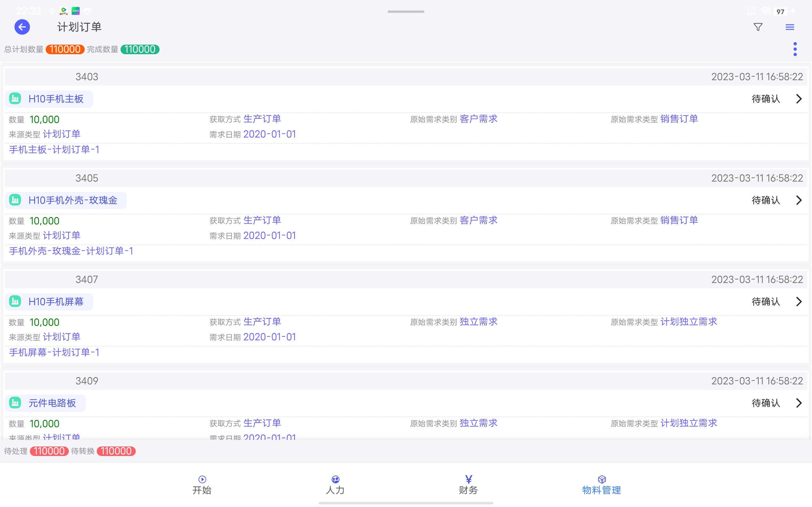Switch to the 开始 tab
812x507 pixels.
pyautogui.click(x=202, y=485)
